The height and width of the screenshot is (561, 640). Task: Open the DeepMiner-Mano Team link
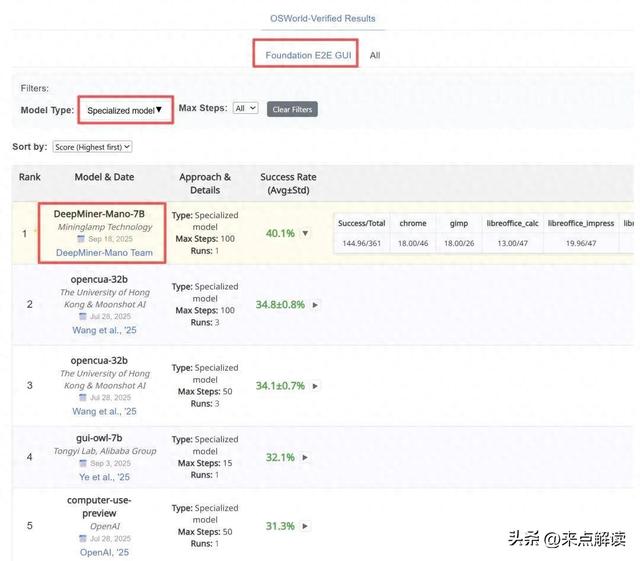pos(104,253)
